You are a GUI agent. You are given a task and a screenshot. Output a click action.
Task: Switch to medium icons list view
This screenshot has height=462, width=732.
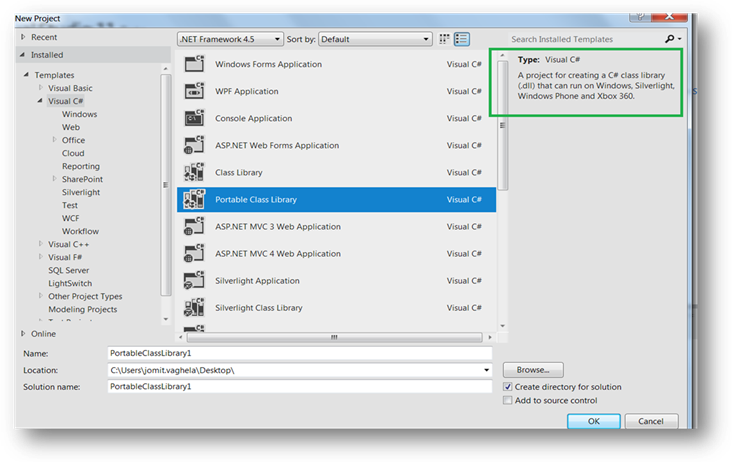click(x=462, y=39)
